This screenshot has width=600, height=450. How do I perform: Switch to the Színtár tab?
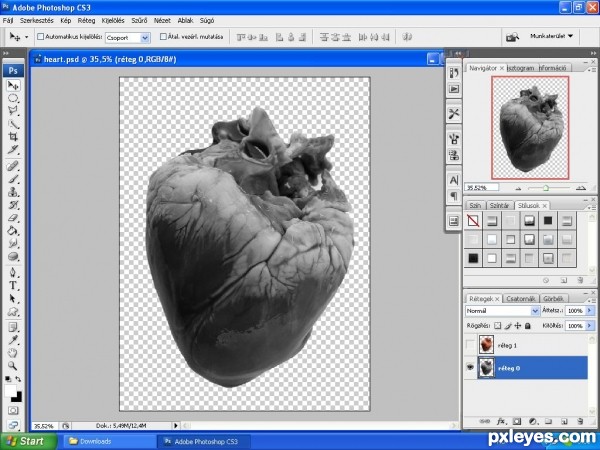499,206
